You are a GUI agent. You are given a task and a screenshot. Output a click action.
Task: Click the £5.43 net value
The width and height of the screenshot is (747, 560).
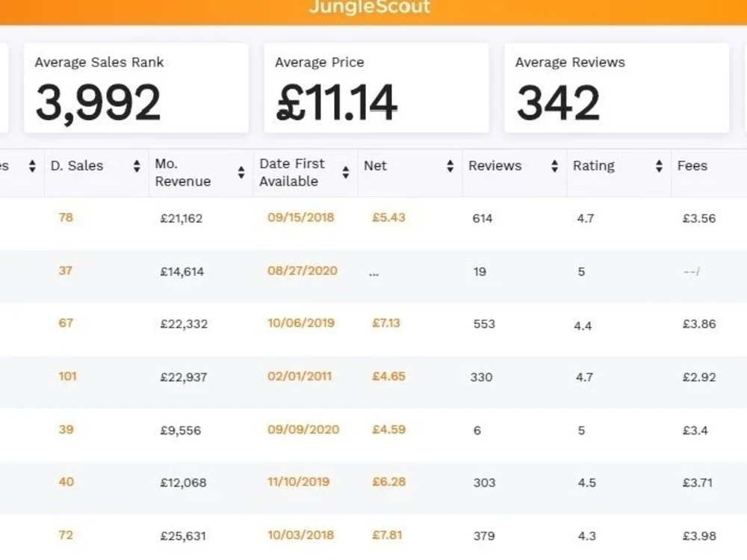388,217
